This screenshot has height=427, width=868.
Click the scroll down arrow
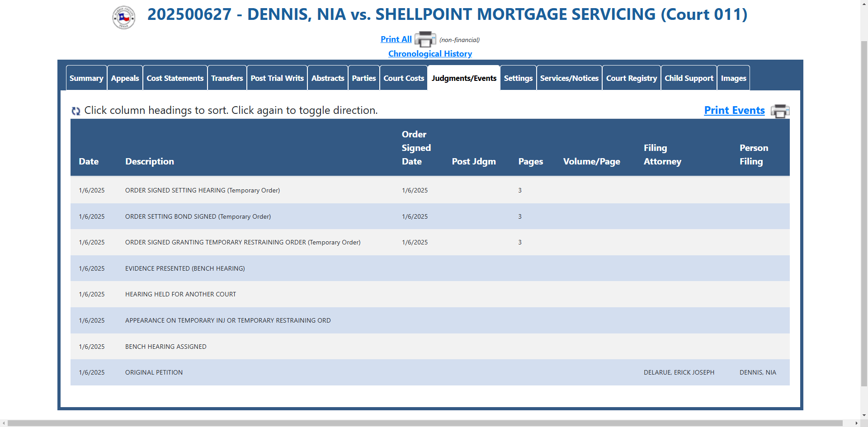pyautogui.click(x=864, y=415)
